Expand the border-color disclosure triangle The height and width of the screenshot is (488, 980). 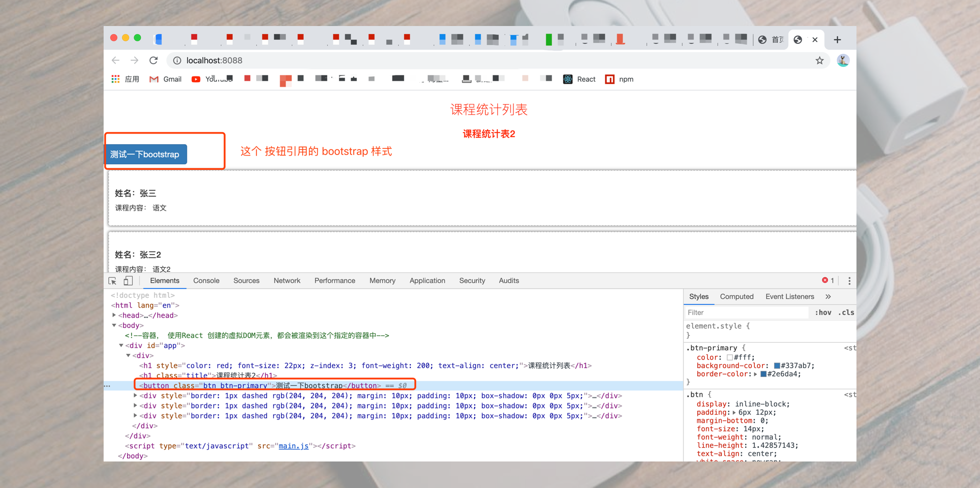[x=756, y=374]
